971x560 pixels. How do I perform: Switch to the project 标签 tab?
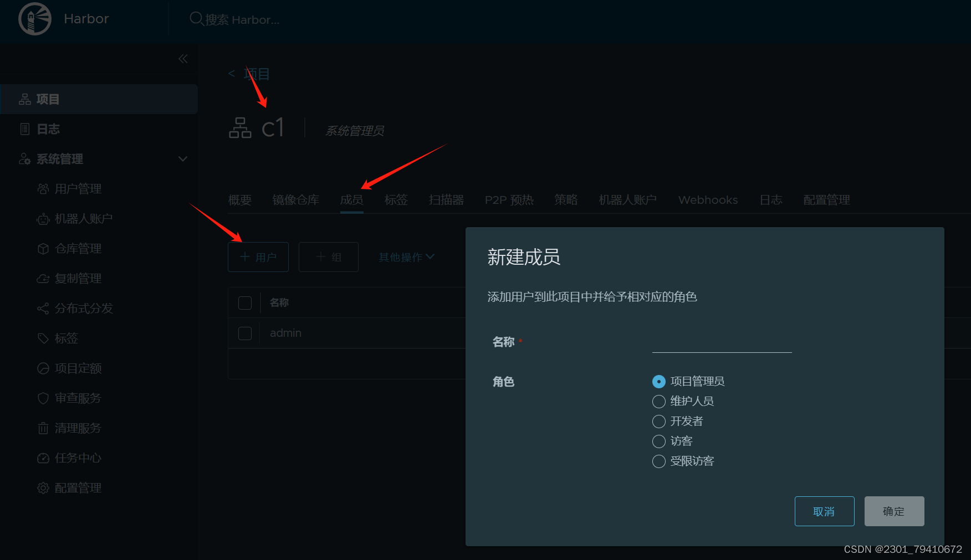coord(396,200)
